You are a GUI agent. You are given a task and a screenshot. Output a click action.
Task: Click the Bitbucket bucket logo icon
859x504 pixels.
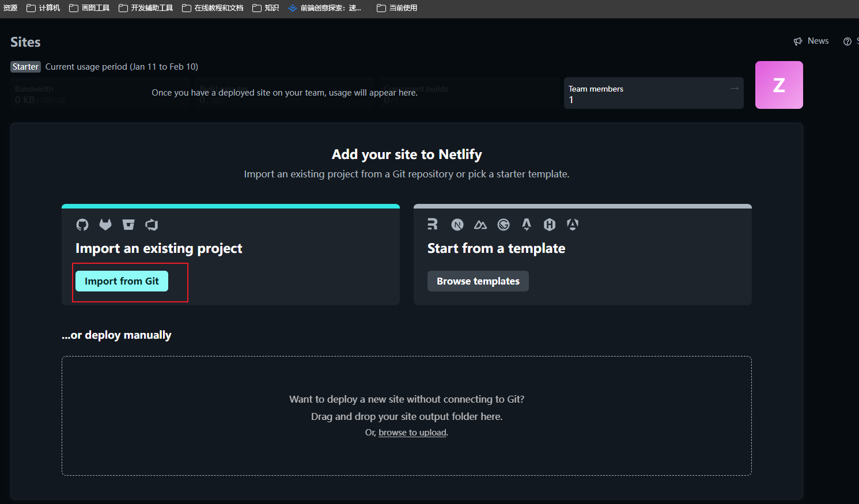pos(128,225)
